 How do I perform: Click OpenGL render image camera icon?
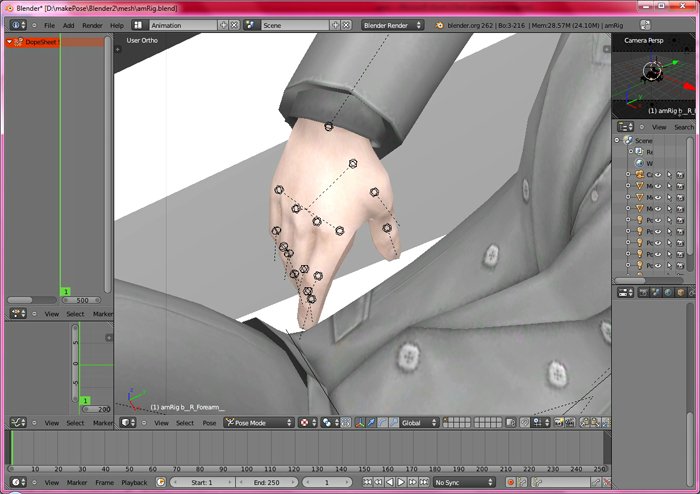click(558, 423)
